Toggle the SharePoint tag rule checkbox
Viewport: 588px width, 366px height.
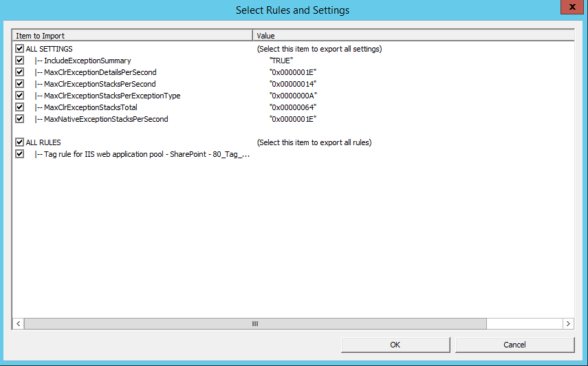pos(20,154)
